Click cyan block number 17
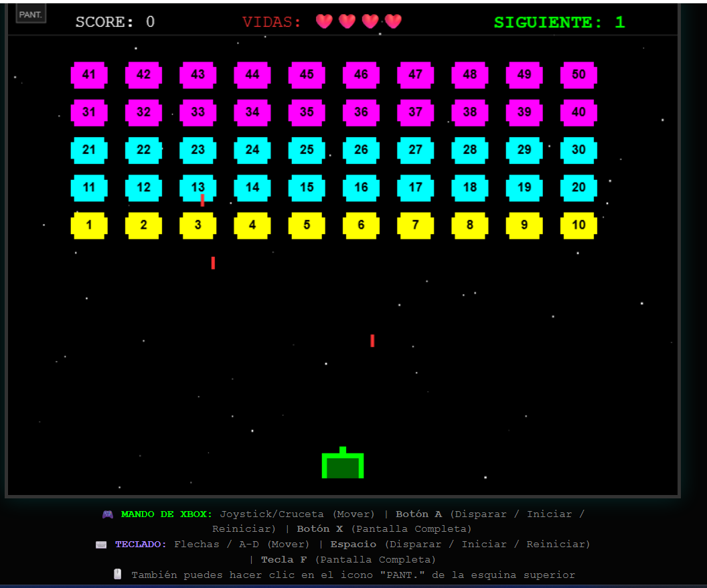 tap(416, 188)
